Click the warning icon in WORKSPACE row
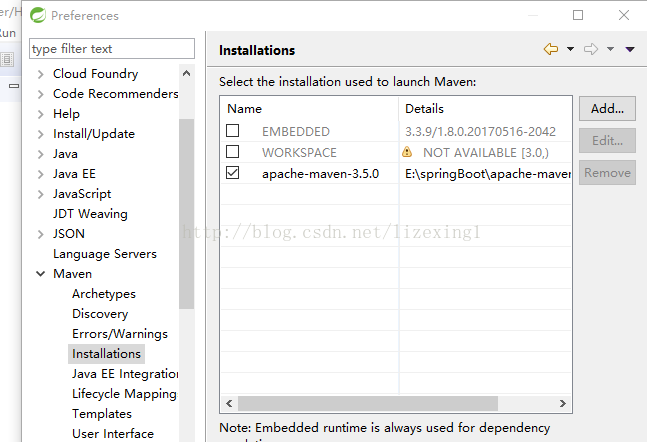 click(x=407, y=152)
